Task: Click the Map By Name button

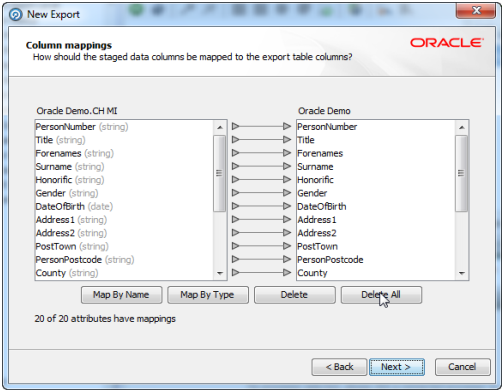Action: click(x=121, y=295)
